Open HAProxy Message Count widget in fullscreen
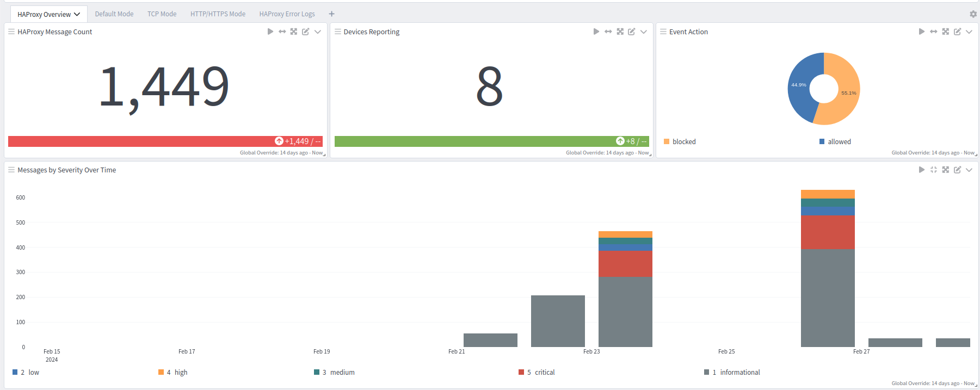The height and width of the screenshot is (390, 980). (x=294, y=32)
